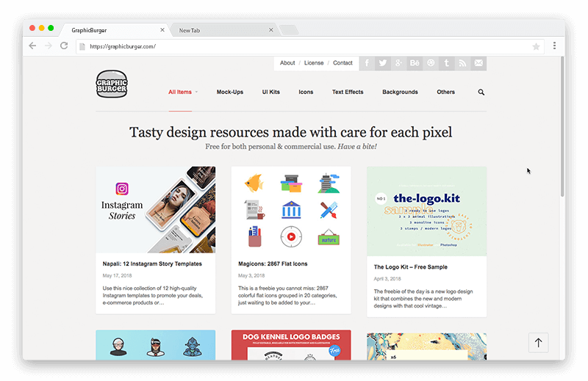588x381 pixels.
Task: Open the Facebook social icon
Action: click(367, 63)
